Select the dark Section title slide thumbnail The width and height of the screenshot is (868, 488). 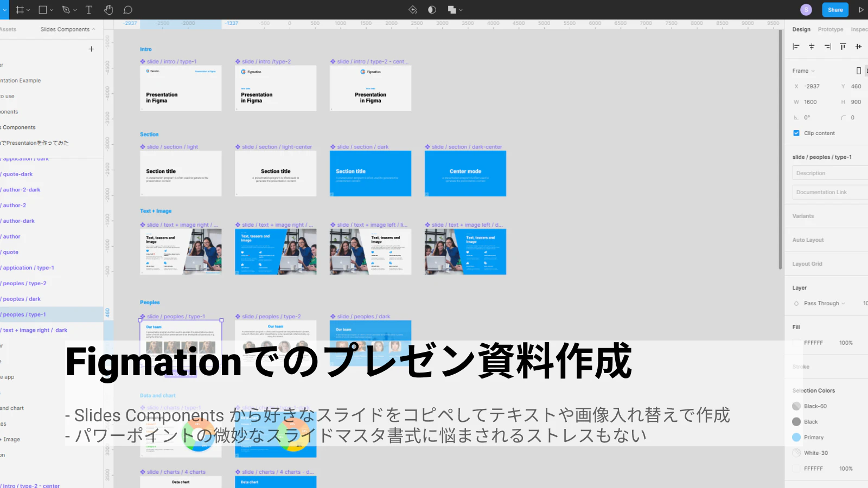[x=371, y=174]
